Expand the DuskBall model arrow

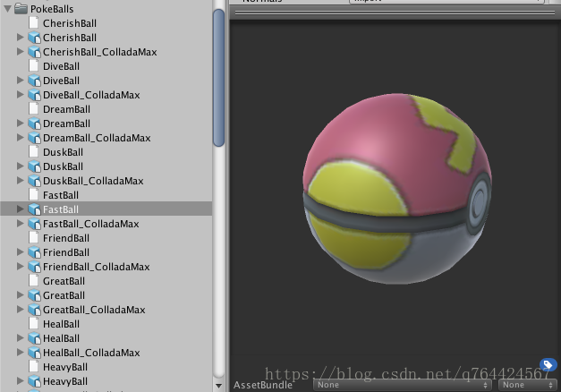[x=21, y=166]
